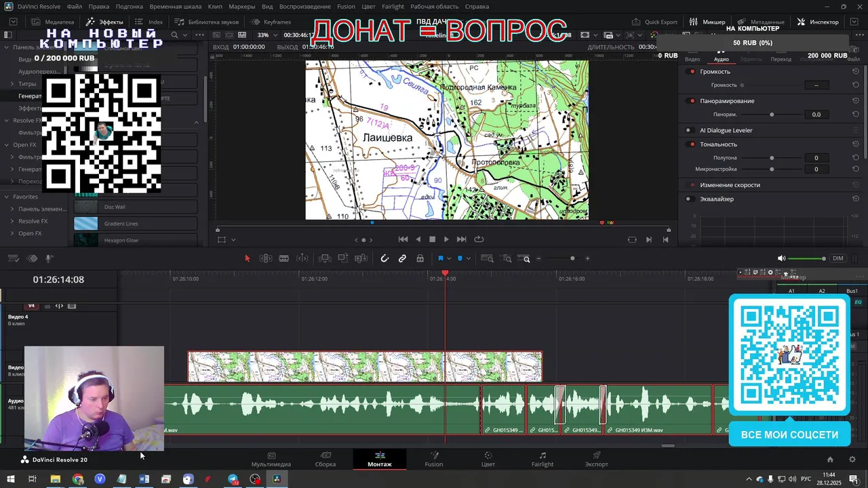868x488 pixels.
Task: Click Play Reverse in viewer transport
Action: [418, 239]
